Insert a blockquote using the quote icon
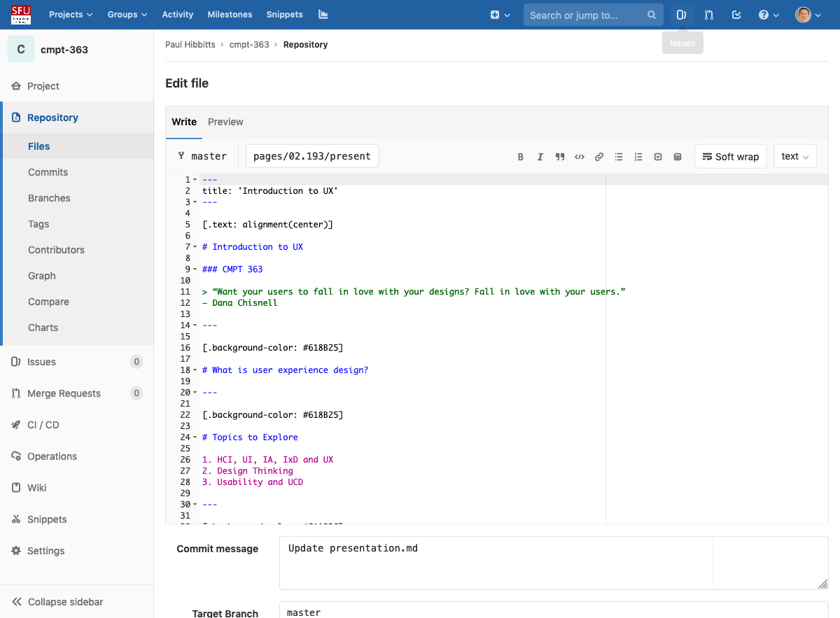Viewport: 840px width, 618px height. coord(560,157)
